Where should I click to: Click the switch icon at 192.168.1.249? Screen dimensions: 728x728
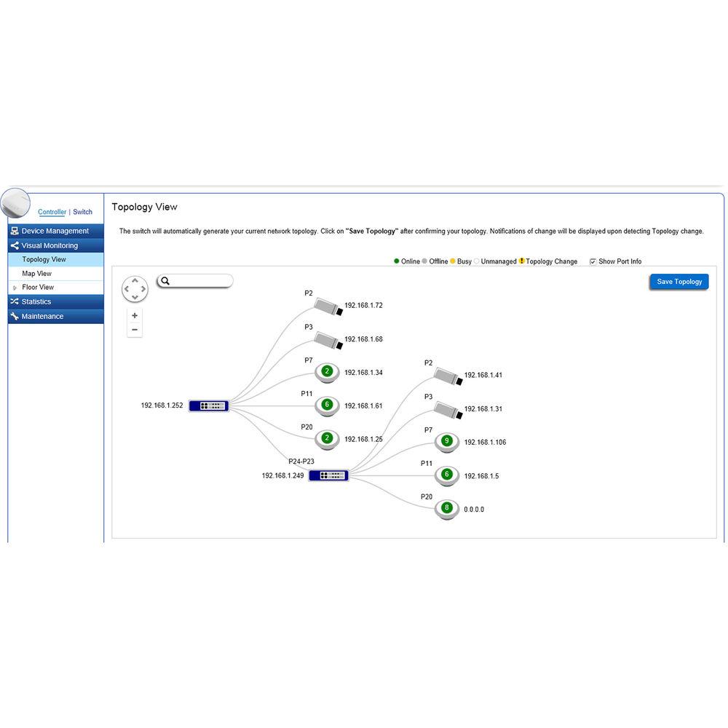328,475
